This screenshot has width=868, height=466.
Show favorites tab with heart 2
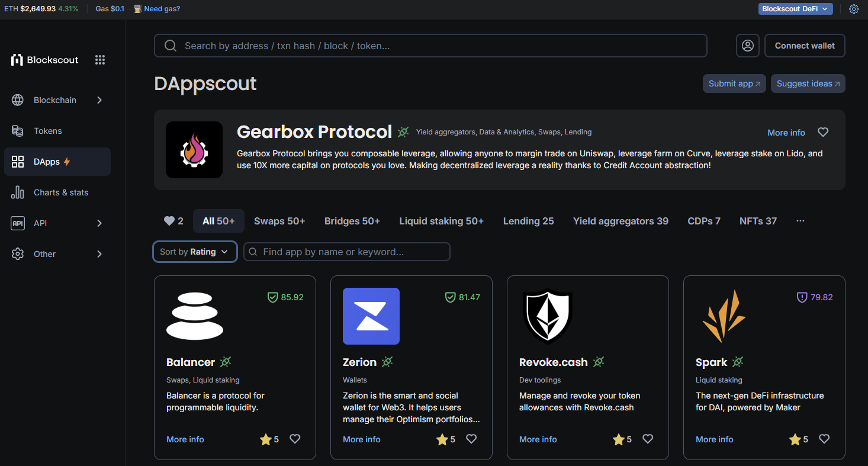click(173, 221)
